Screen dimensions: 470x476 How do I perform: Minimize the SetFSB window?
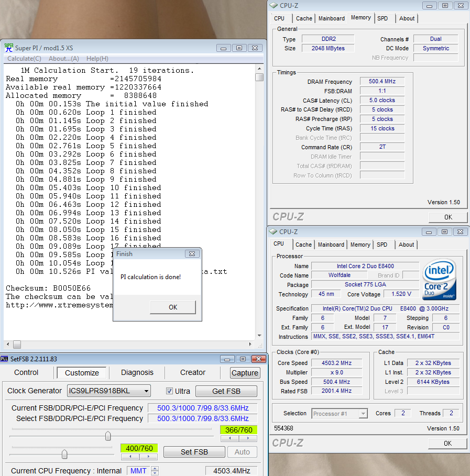tap(227, 359)
